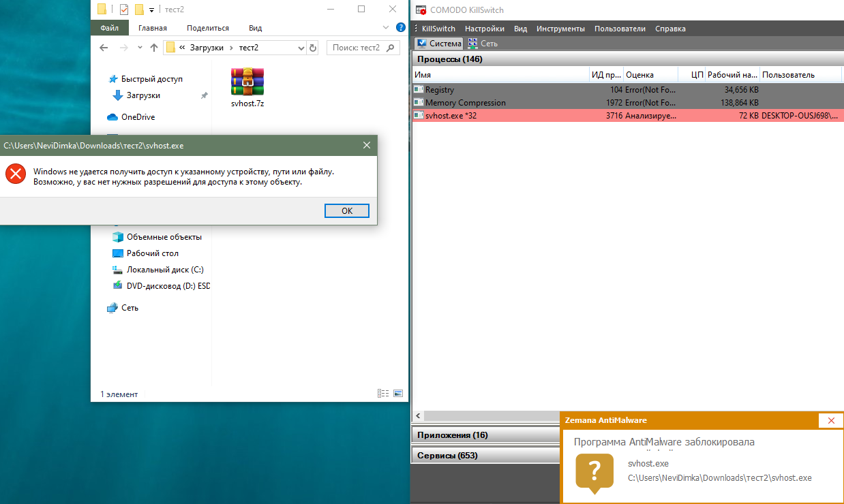Click the svhost.exe *32 process icon

point(419,116)
